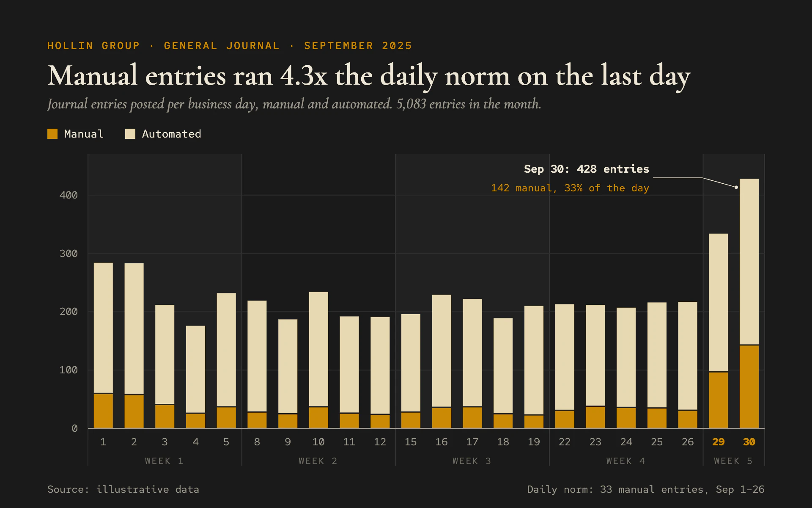This screenshot has width=812, height=508.
Task: Click the Manual legend color swatch
Action: coord(52,134)
